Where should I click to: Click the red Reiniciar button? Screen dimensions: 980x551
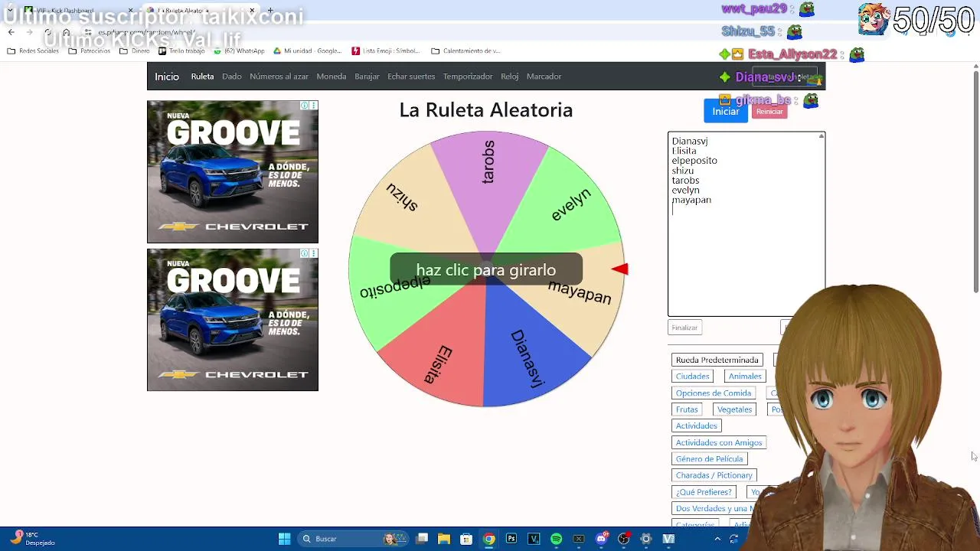click(x=769, y=112)
